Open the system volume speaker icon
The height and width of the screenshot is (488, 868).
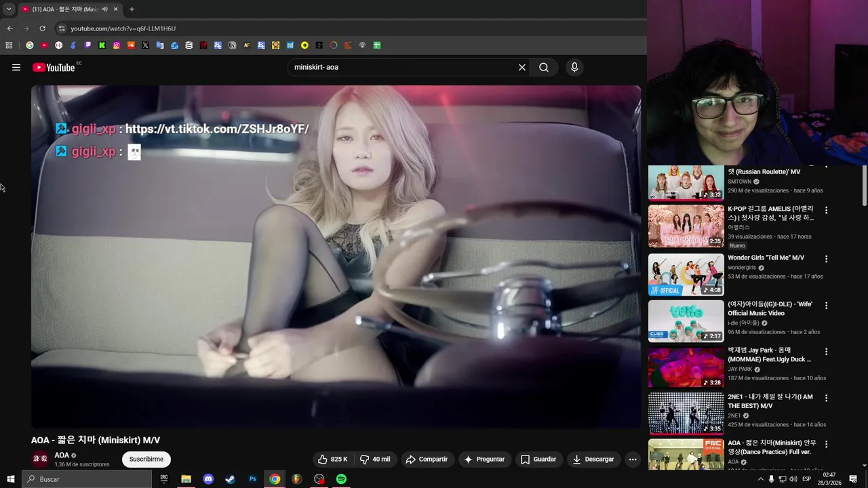coord(793,479)
